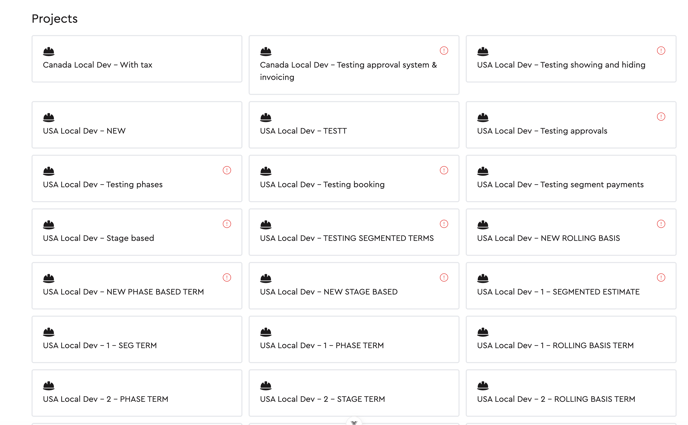Click alert icon on Testing showing and hiding card
Image resolution: width=688 pixels, height=425 pixels.
[661, 51]
